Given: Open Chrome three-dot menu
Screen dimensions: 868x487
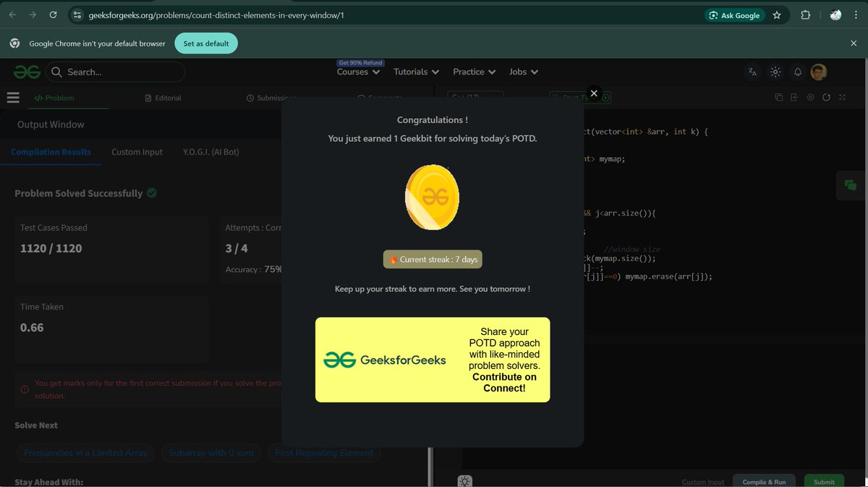Looking at the screenshot, I should point(856,14).
